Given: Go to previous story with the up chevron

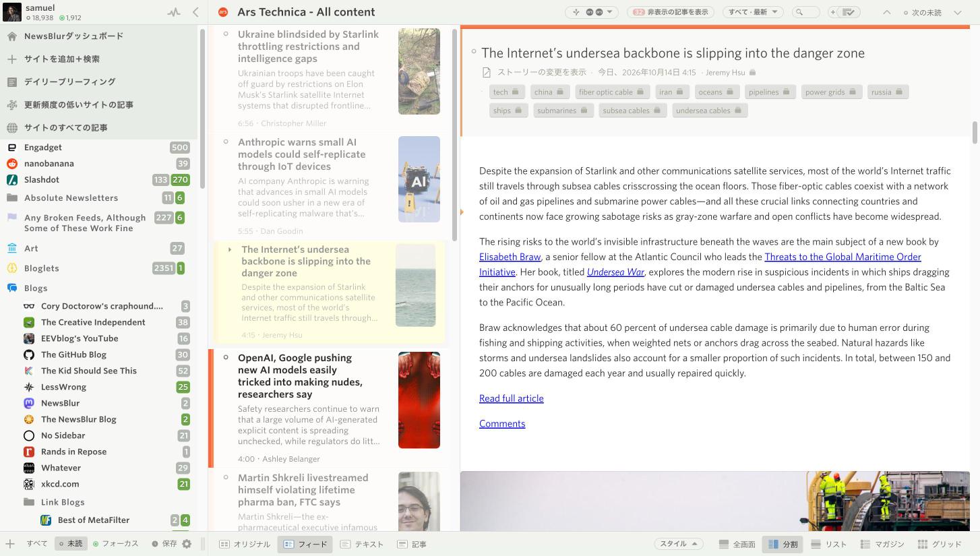Looking at the screenshot, I should [887, 12].
